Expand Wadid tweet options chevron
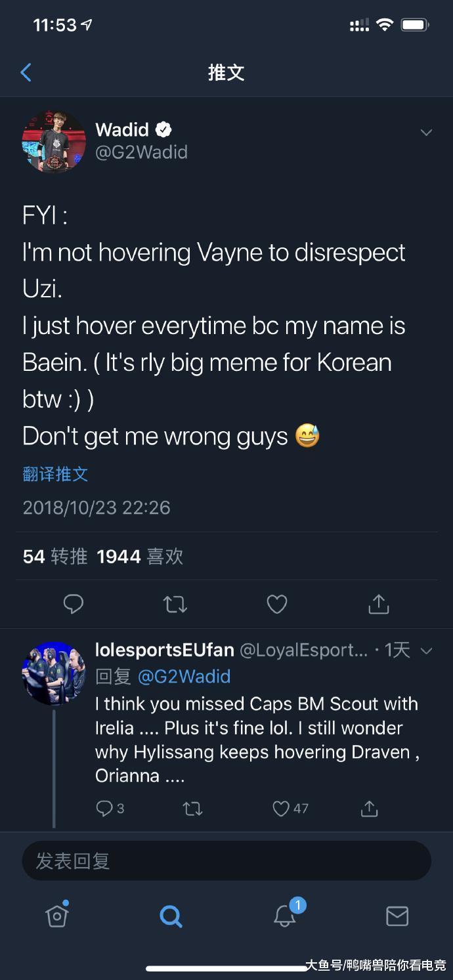Viewport: 453px width, 980px height. [x=426, y=133]
